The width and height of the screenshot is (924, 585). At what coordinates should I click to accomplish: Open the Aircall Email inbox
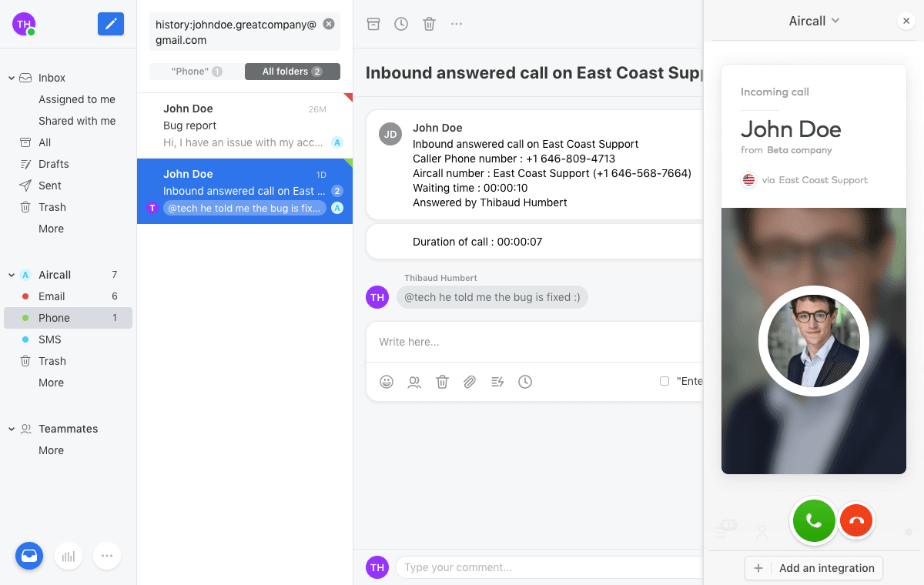pos(68,296)
